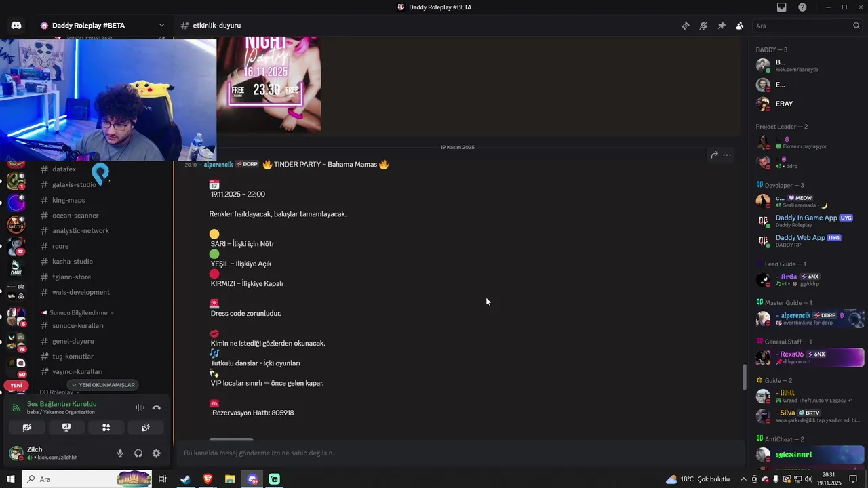
Task: Disconnect from voice channel phone icon
Action: click(157, 408)
